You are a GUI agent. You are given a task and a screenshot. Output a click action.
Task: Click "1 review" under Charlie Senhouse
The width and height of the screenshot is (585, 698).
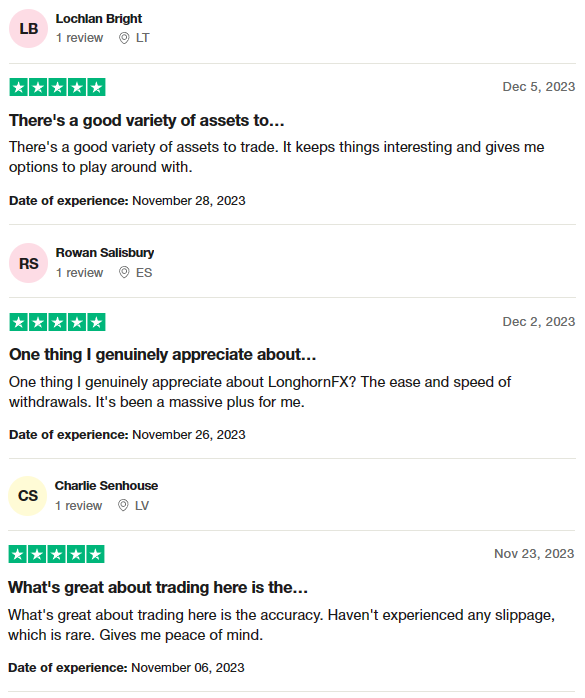click(x=78, y=506)
